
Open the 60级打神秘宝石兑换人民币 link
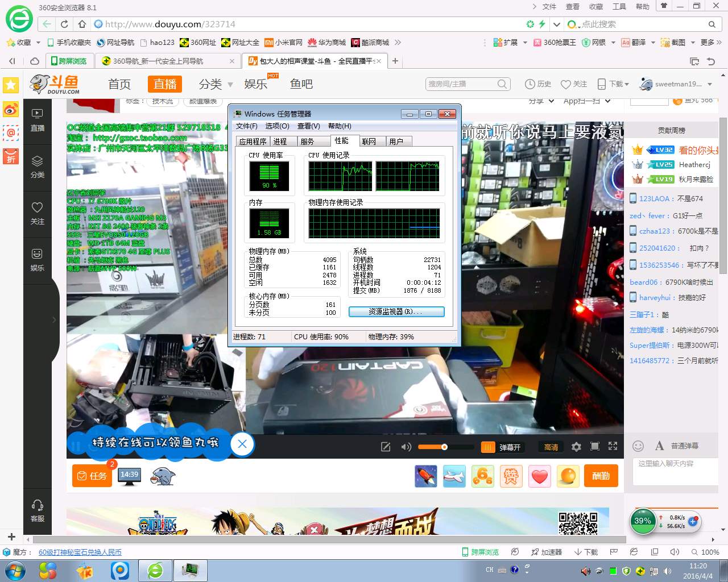pos(80,552)
